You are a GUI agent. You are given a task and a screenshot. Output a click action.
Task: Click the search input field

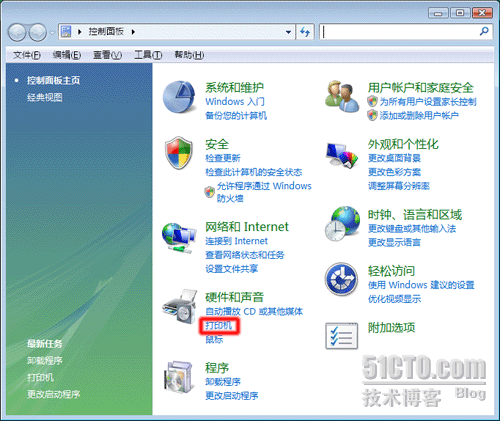coord(400,32)
